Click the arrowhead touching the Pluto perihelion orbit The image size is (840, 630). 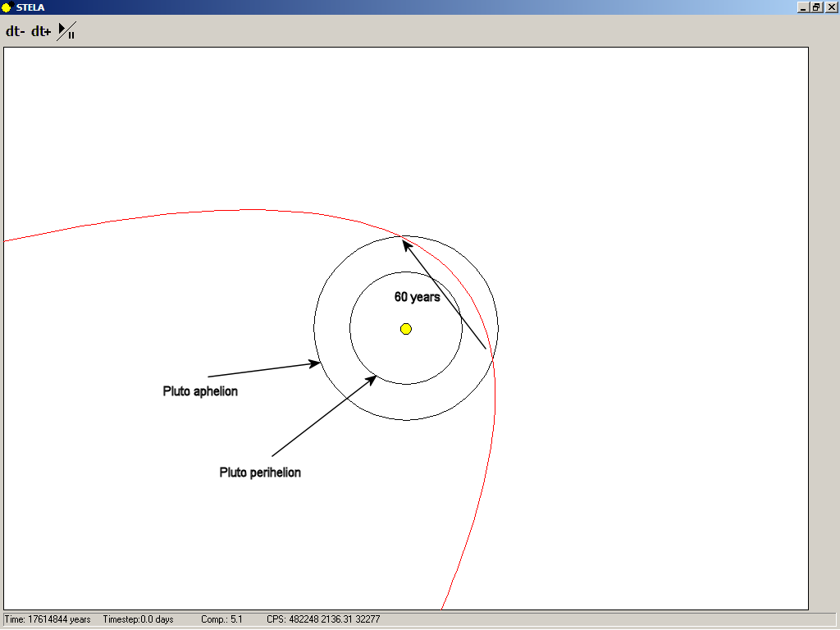pyautogui.click(x=371, y=379)
